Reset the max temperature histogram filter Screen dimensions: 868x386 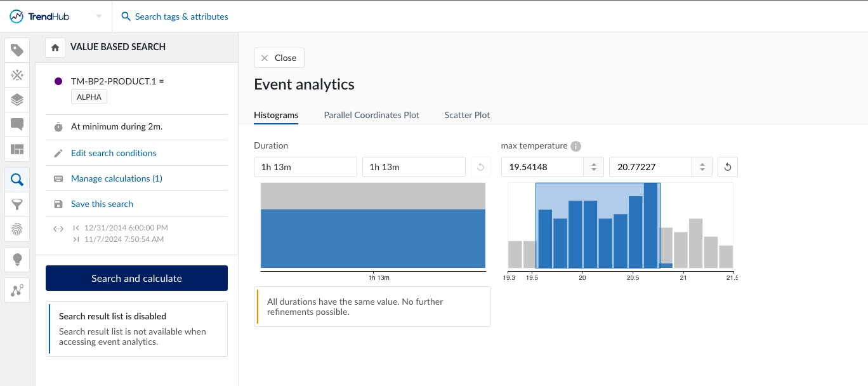(727, 166)
